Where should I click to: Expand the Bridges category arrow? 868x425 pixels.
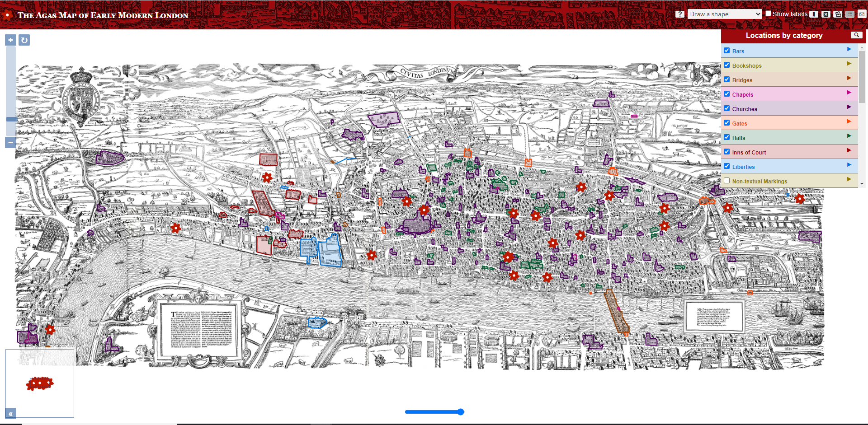(849, 78)
